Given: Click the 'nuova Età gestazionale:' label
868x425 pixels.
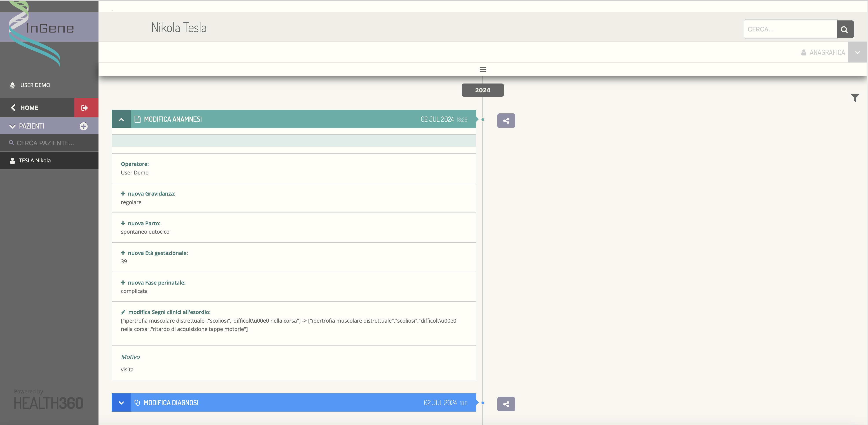Looking at the screenshot, I should click(158, 253).
